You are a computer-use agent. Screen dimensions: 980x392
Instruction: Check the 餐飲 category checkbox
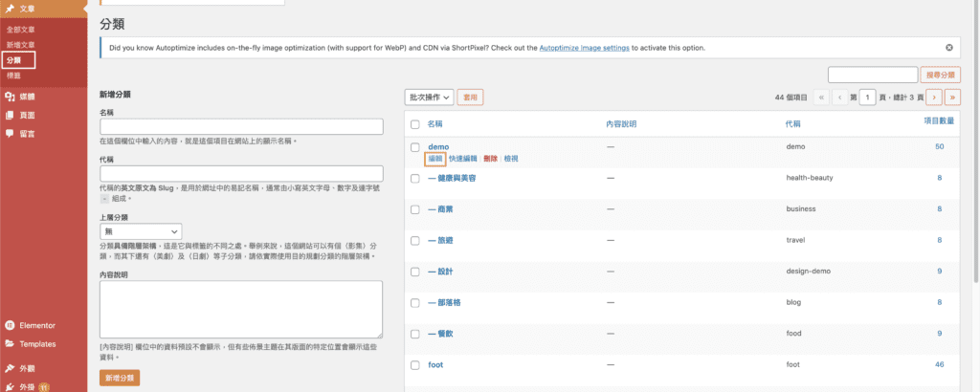coord(415,334)
